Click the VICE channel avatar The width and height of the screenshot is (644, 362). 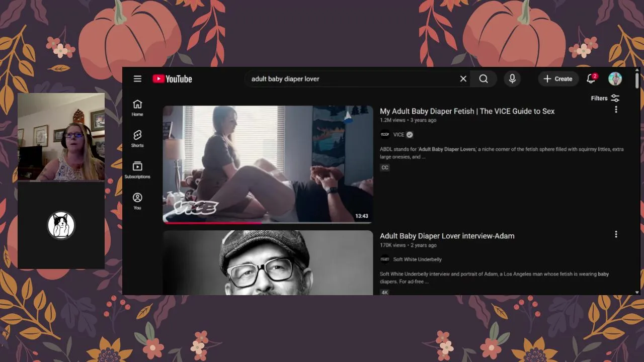pyautogui.click(x=385, y=134)
